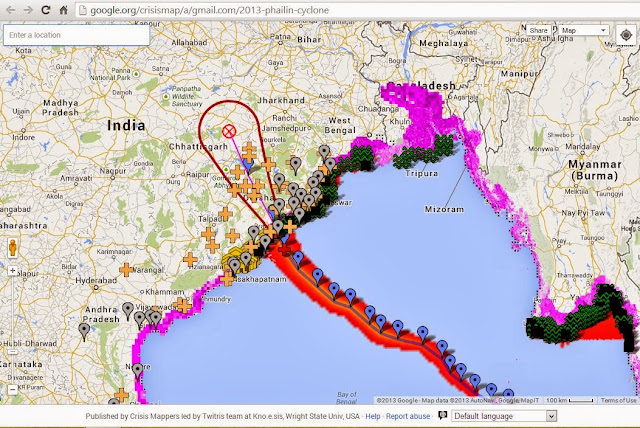Click the speech bubble icon beside language selector
Image resolution: width=640 pixels, height=428 pixels.
(442, 415)
